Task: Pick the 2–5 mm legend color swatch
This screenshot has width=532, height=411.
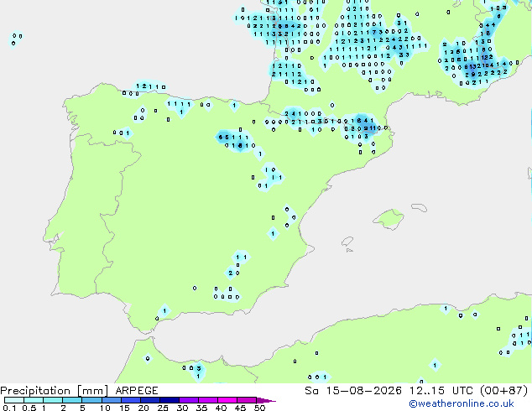Action: pos(72,400)
